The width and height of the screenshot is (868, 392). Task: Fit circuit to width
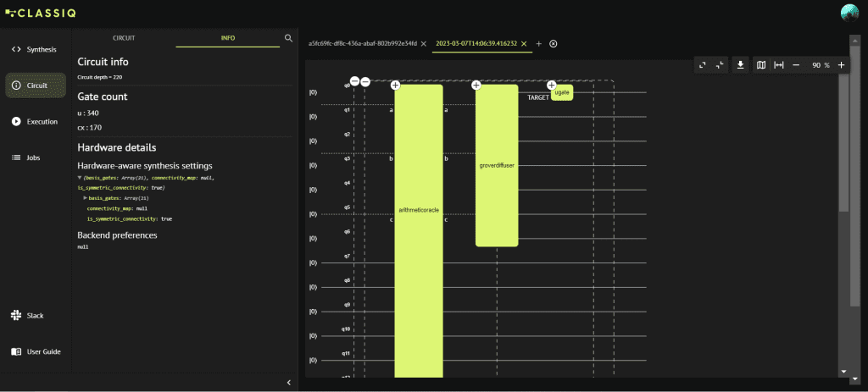(778, 65)
